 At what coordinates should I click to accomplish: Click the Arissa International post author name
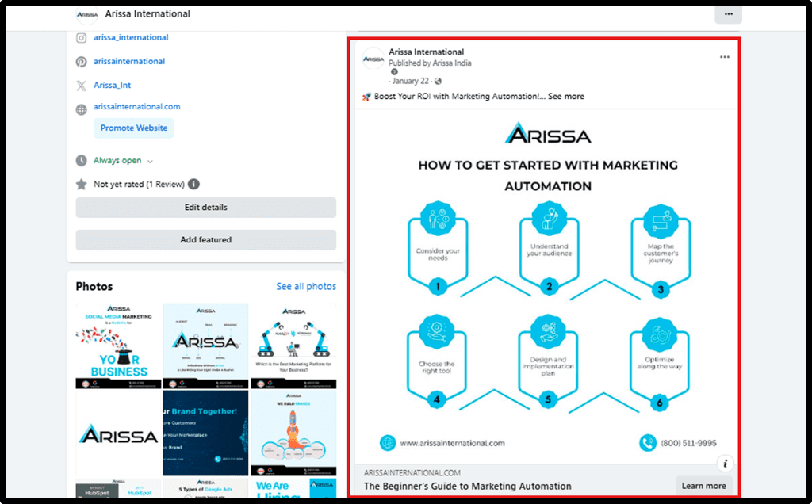pyautogui.click(x=426, y=52)
